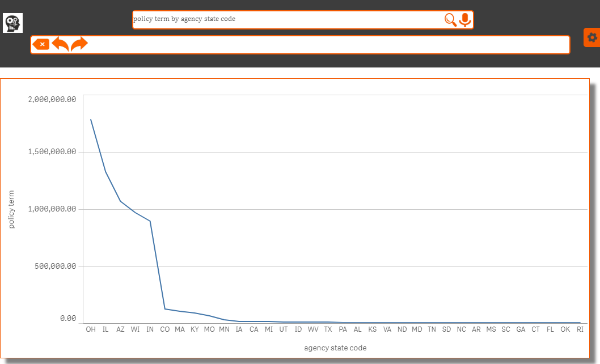The height and width of the screenshot is (364, 600).
Task: Click the redo forward arrow
Action: pos(79,44)
